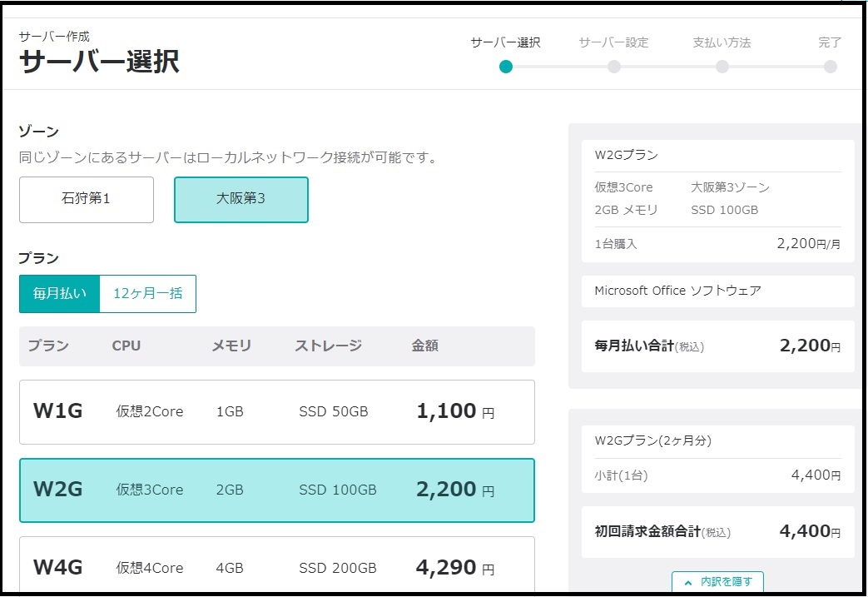
Task: Switch to 12ヶ月一括 billing
Action: tap(148, 294)
